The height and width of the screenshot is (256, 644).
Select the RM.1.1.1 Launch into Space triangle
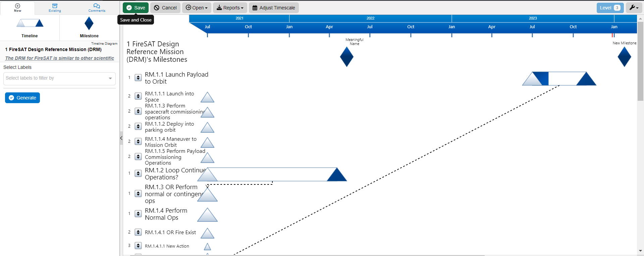(207, 98)
